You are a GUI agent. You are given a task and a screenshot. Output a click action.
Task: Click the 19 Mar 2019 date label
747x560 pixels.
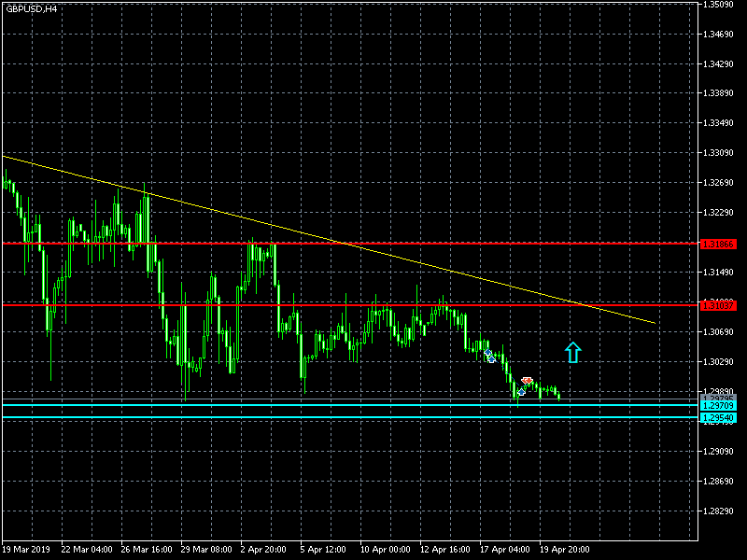click(27, 550)
